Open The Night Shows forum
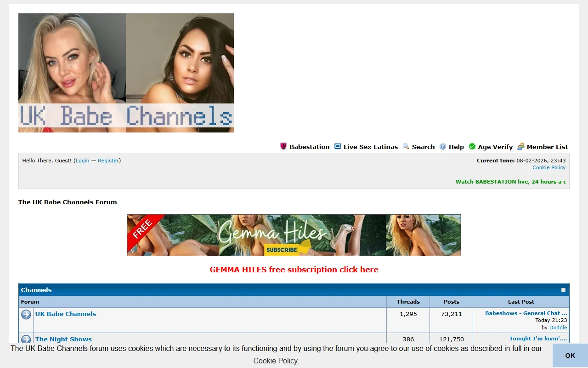Screen dimensions: 588x368 pyautogui.click(x=63, y=339)
